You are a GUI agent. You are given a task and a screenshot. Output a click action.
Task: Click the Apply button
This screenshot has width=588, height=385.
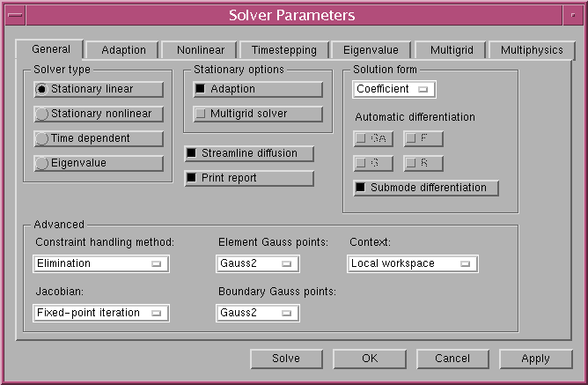(535, 359)
